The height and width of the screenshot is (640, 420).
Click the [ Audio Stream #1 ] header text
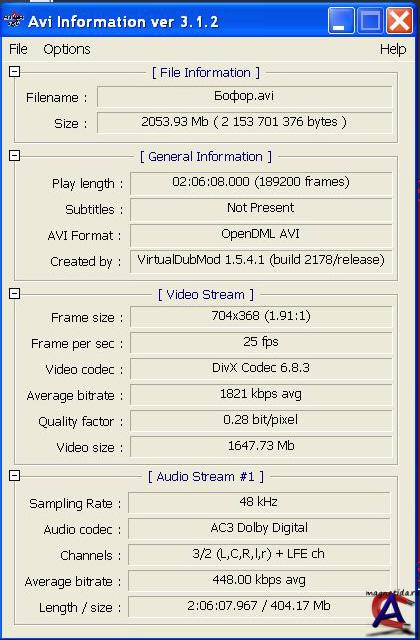(206, 477)
